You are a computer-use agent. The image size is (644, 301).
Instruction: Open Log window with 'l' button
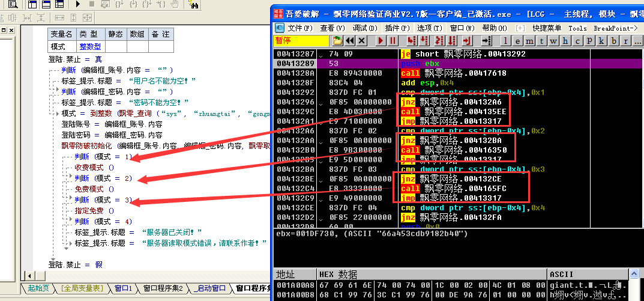click(x=505, y=41)
